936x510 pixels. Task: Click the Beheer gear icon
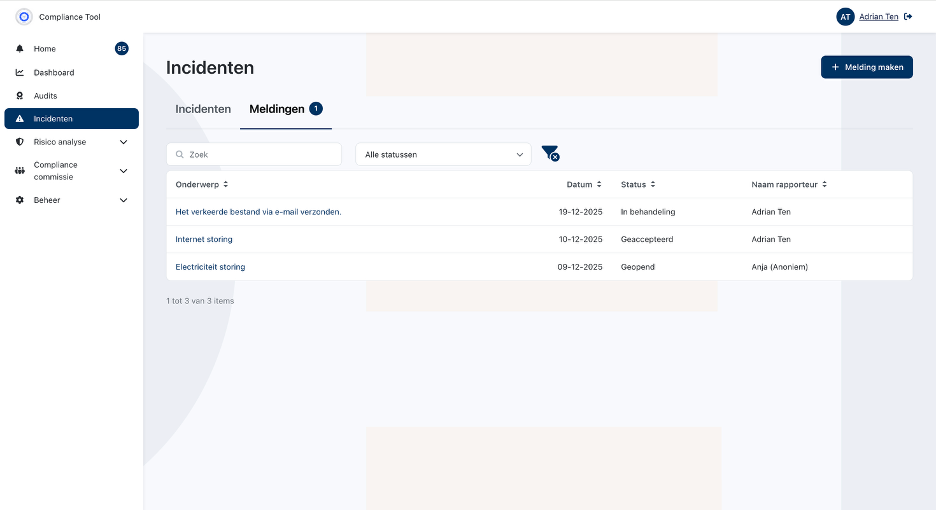pos(20,200)
